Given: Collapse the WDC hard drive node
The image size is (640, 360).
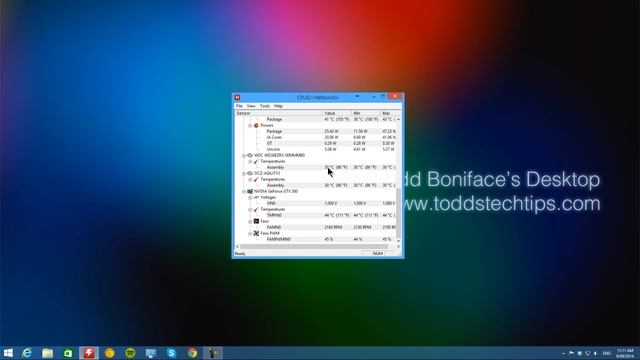Looking at the screenshot, I should (244, 156).
